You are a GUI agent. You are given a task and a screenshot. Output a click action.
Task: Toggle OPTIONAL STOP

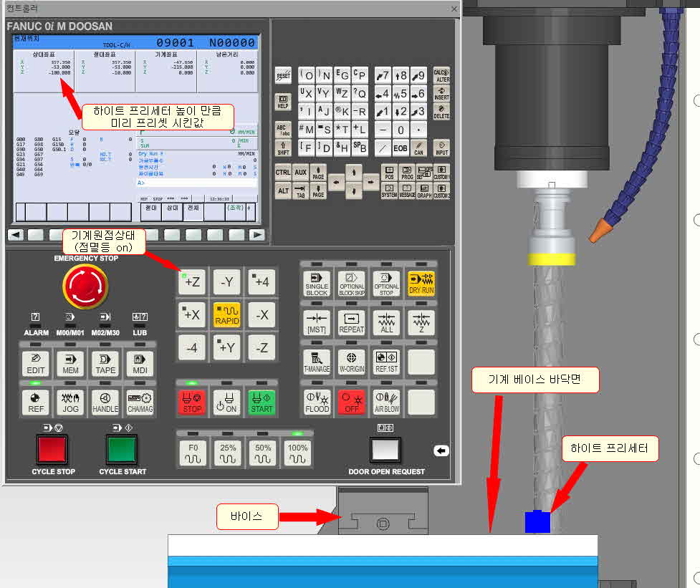click(x=387, y=284)
